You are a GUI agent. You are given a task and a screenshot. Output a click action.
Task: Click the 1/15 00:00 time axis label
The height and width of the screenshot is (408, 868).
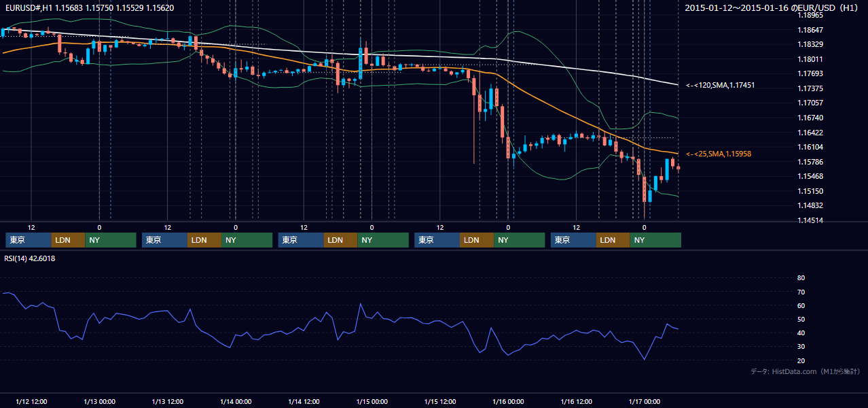(x=372, y=401)
